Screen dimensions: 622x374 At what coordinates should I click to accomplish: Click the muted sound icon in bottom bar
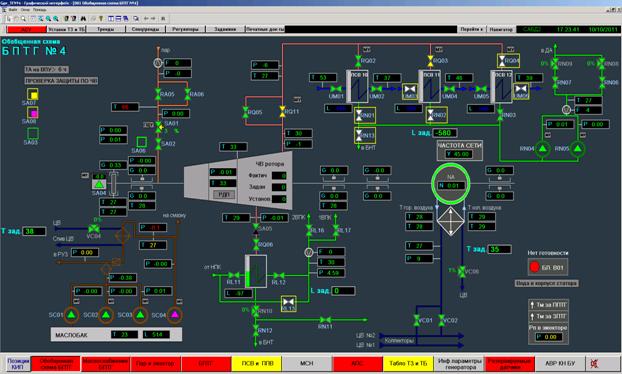point(594,363)
